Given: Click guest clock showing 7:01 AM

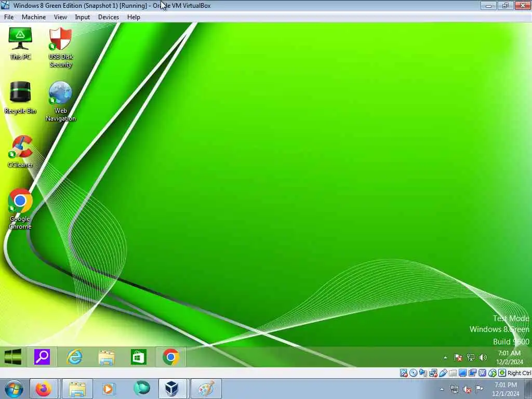Looking at the screenshot, I should click(509, 357).
